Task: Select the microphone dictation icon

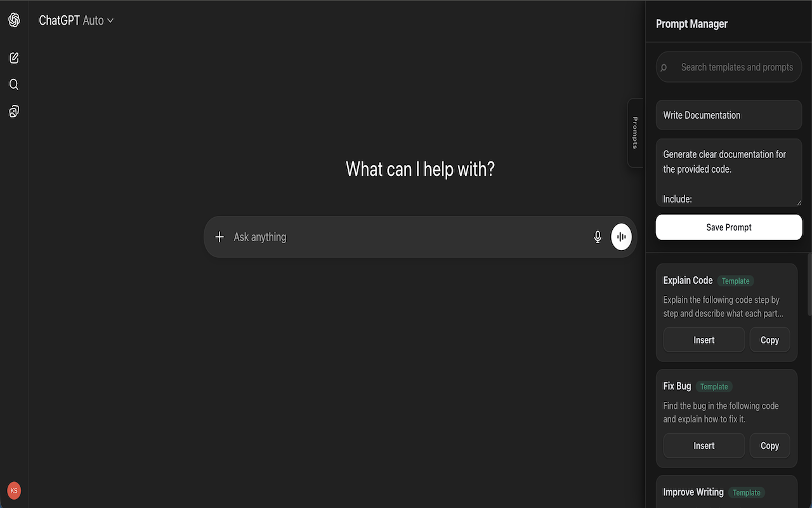Action: pyautogui.click(x=597, y=236)
